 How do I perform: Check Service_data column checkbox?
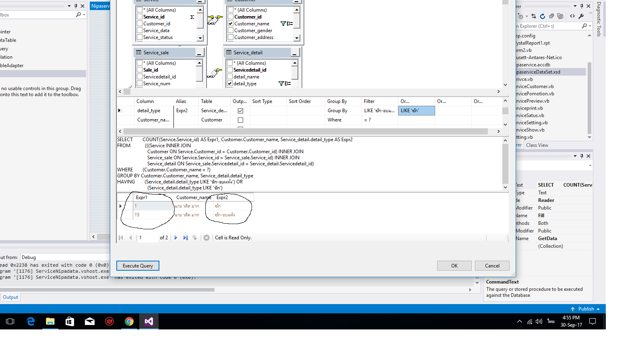(x=140, y=30)
